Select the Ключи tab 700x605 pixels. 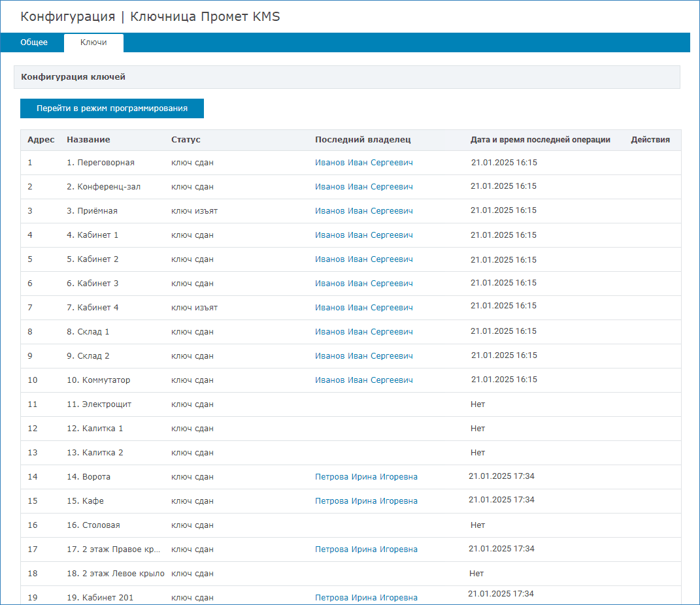[93, 42]
